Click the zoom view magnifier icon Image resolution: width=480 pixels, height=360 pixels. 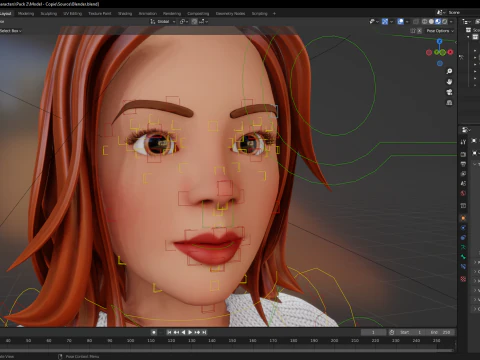click(449, 71)
